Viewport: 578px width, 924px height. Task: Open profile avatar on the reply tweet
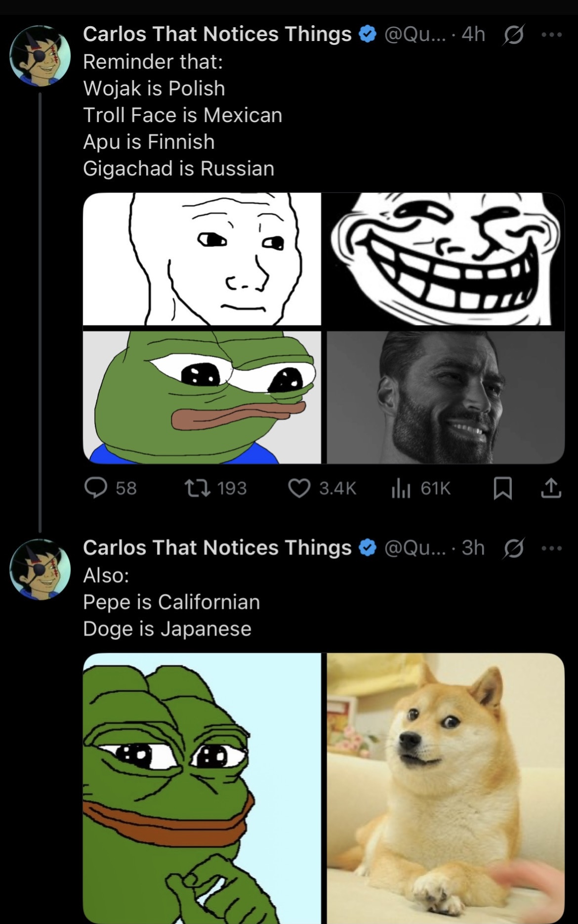pyautogui.click(x=41, y=569)
